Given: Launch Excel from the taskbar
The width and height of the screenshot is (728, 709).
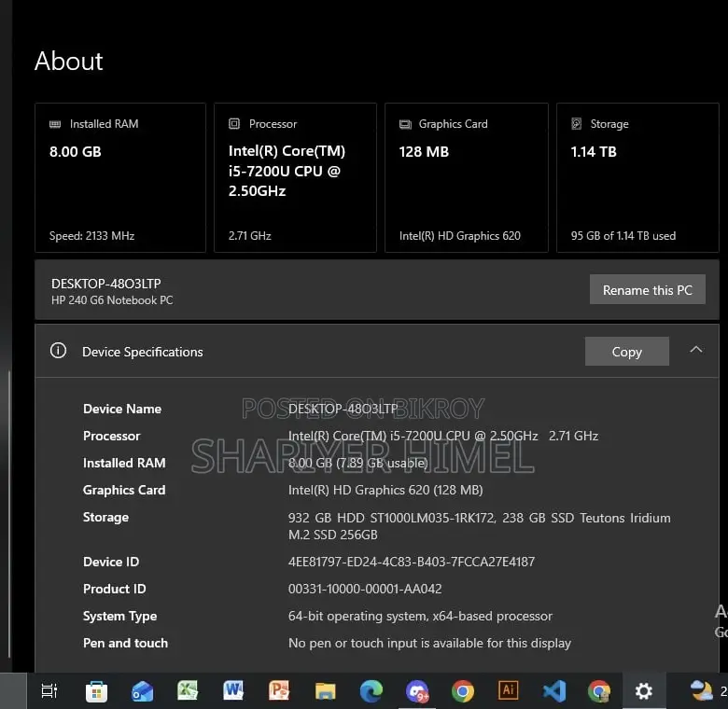Looking at the screenshot, I should (x=188, y=690).
